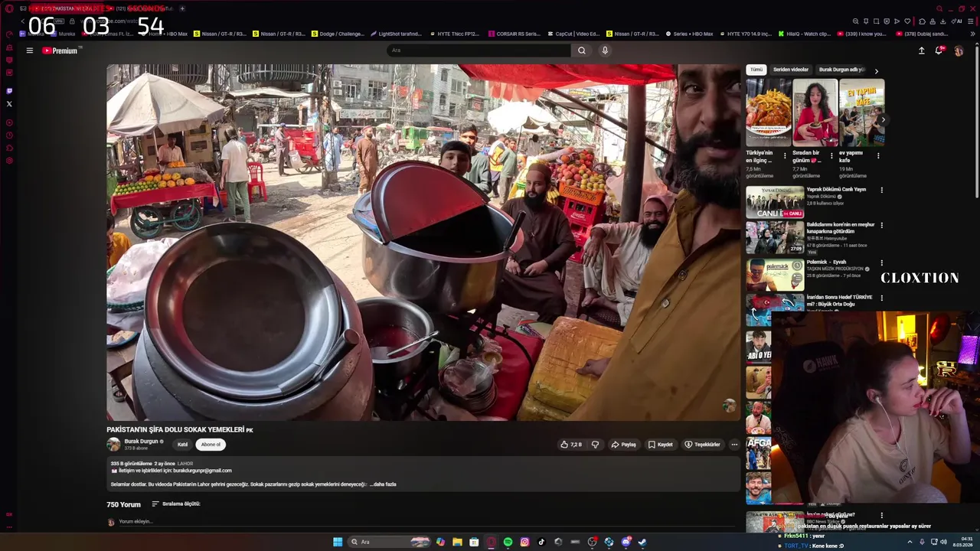Show hidden system tray icons chevron
Image resolution: width=980 pixels, height=551 pixels.
[910, 542]
